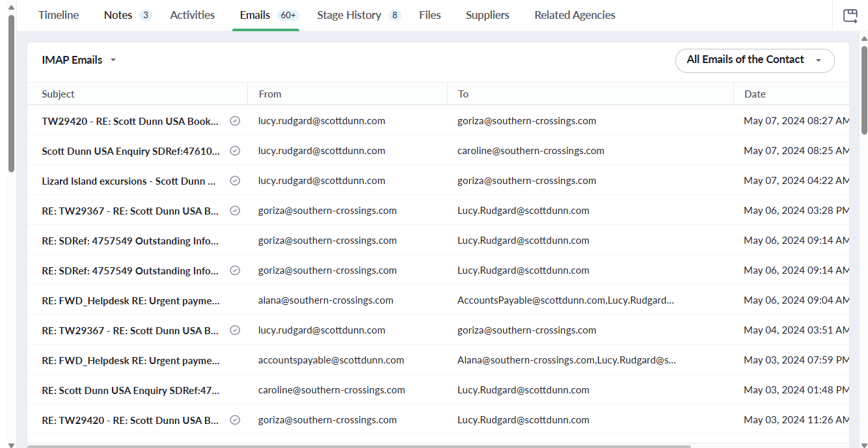Open All Emails of the Contact dropdown
Screen dimensions: 868x448
pos(755,60)
